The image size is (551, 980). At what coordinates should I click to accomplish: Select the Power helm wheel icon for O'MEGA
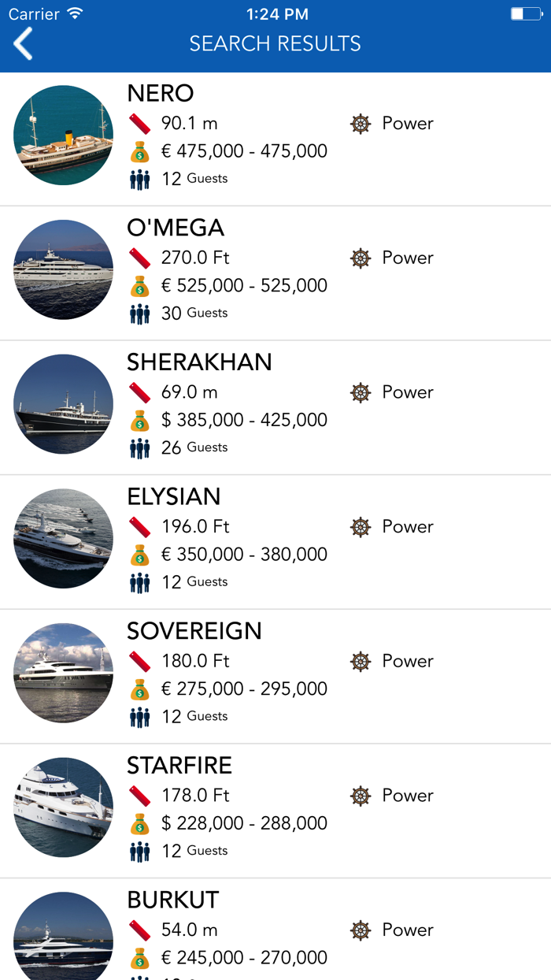[x=361, y=258]
